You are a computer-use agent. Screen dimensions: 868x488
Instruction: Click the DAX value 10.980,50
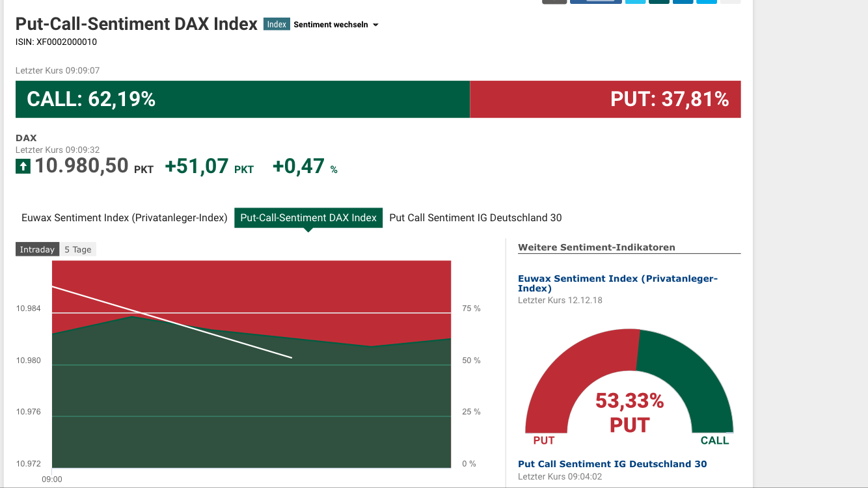81,166
